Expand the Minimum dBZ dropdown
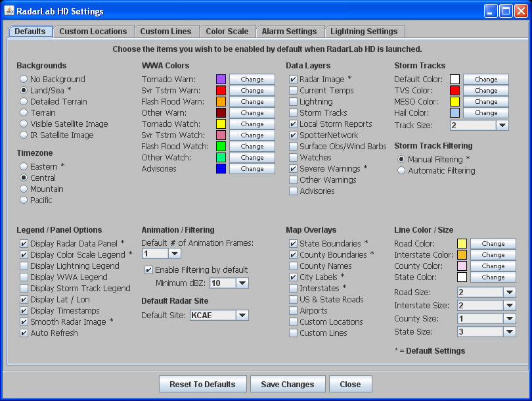The width and height of the screenshot is (532, 401). click(x=229, y=283)
